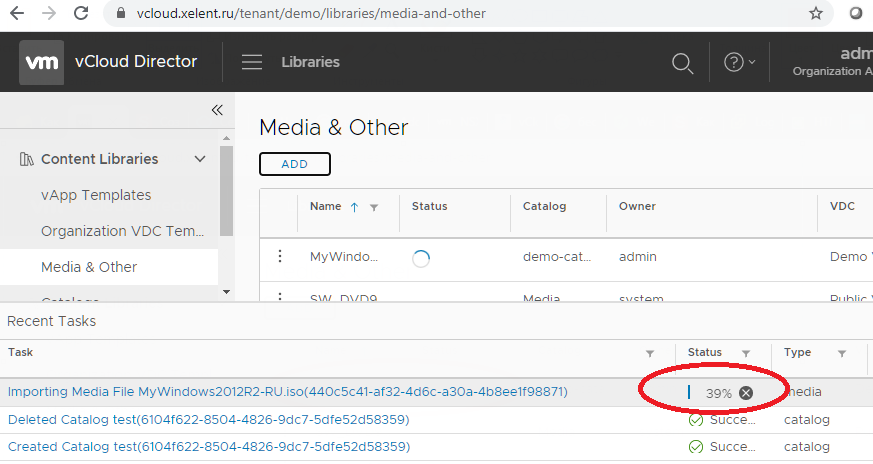Open the help question mark menu
This screenshot has width=873, height=464.
(x=739, y=62)
